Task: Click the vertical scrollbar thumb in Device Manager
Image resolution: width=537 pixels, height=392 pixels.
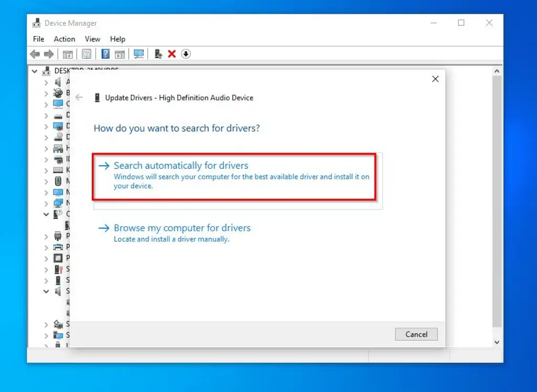Action: (497, 201)
